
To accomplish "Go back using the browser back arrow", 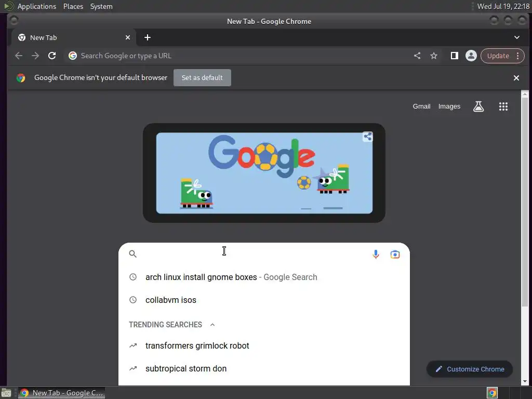I will pos(19,56).
